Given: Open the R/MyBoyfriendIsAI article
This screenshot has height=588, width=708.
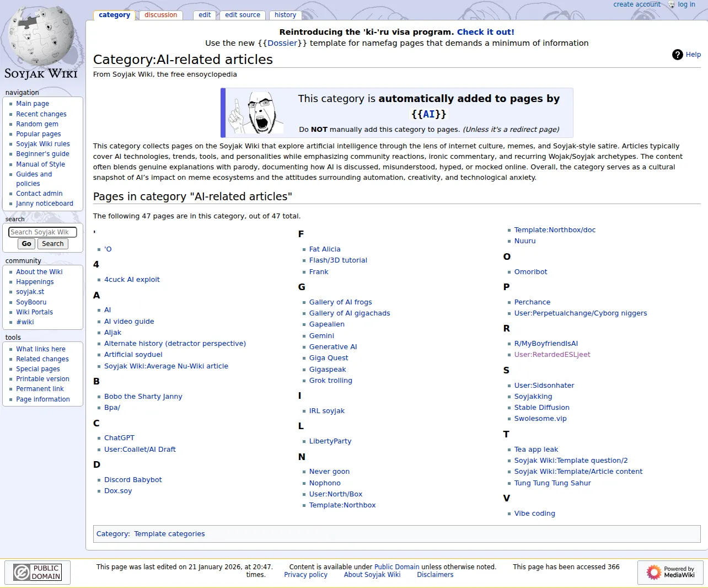Looking at the screenshot, I should 546,344.
